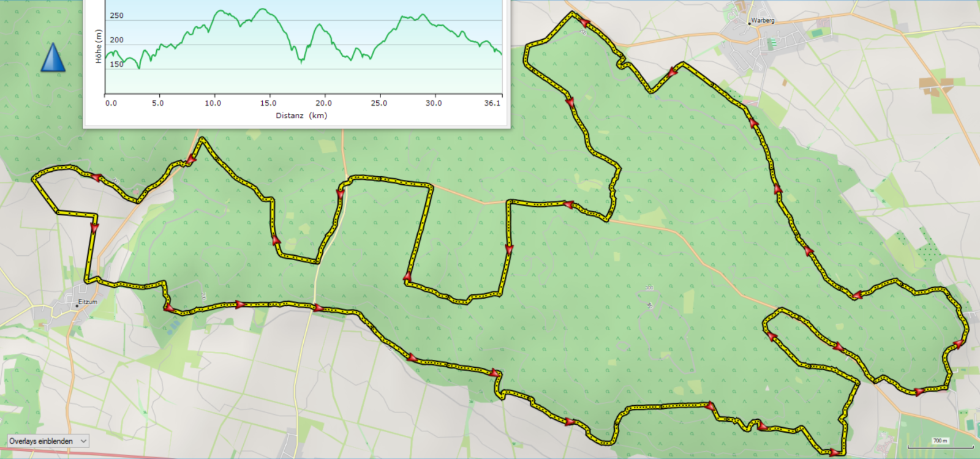980x459 pixels.
Task: Click the Distanz (km) axis title
Action: [301, 116]
